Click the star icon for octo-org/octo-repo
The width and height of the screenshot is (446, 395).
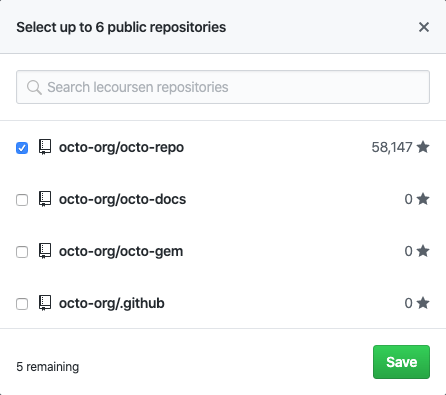[423, 147]
